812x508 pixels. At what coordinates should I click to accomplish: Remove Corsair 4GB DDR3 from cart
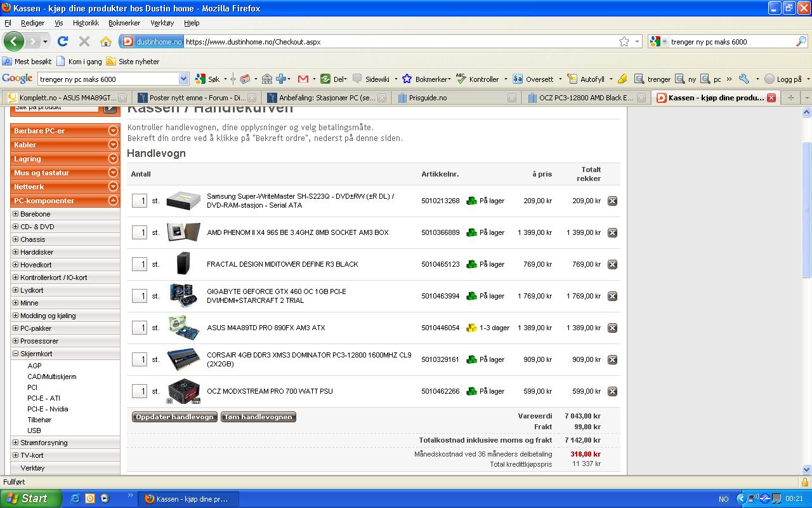[612, 359]
